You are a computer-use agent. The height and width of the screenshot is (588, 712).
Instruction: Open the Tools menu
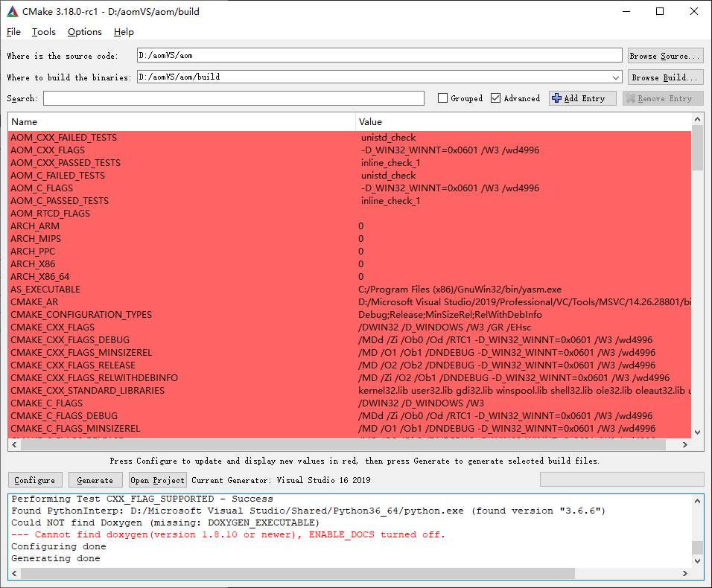[x=43, y=32]
